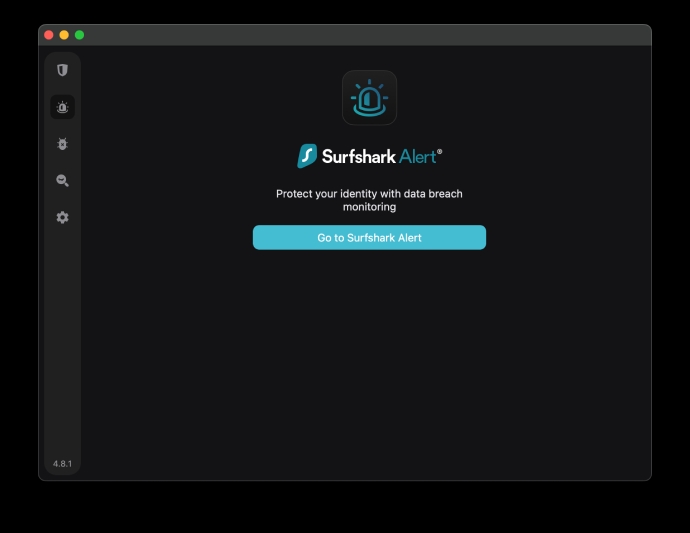Open the Antivirus bug icon in sidebar
This screenshot has height=533, width=690.
click(x=62, y=144)
